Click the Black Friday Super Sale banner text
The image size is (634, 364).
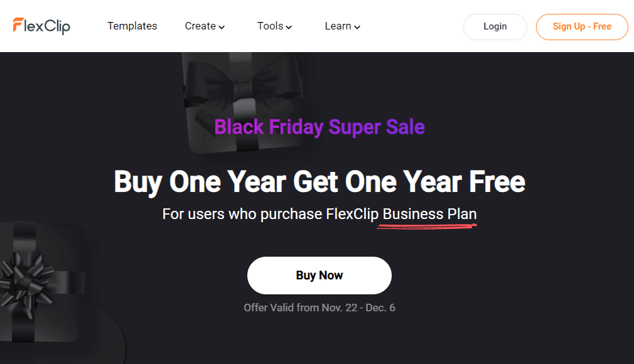point(320,127)
